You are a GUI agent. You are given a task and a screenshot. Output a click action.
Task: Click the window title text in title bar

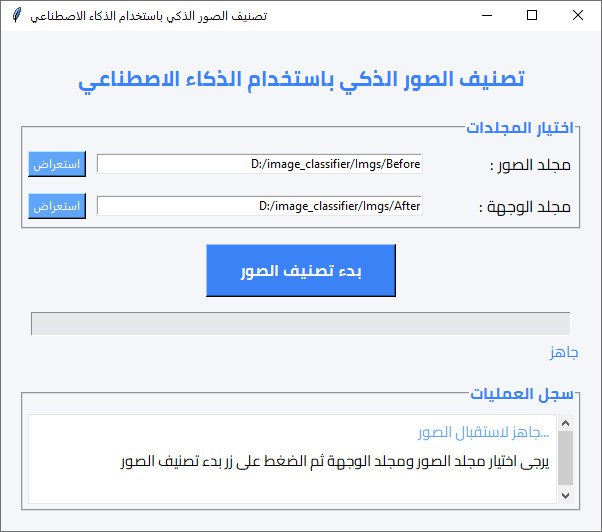[x=149, y=16]
